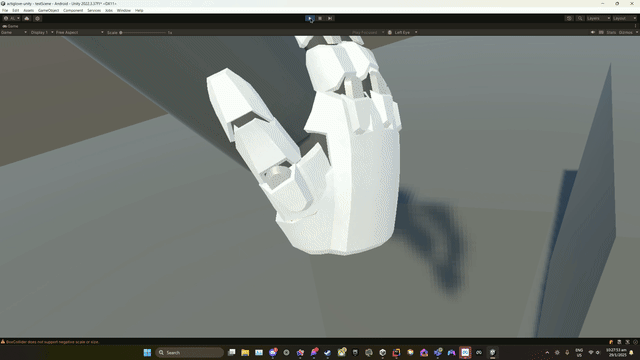640x360 pixels.
Task: Toggle the mute audio icon
Action: [x=593, y=32]
